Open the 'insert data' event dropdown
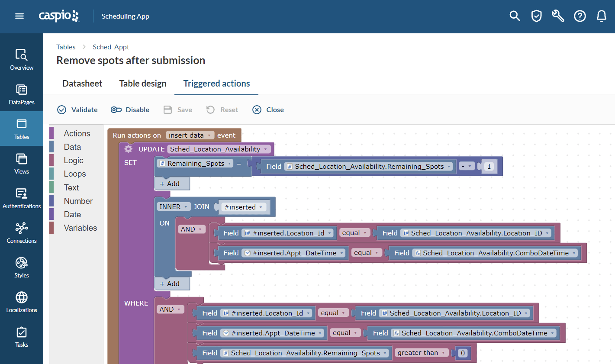The image size is (615, 364). coord(190,135)
